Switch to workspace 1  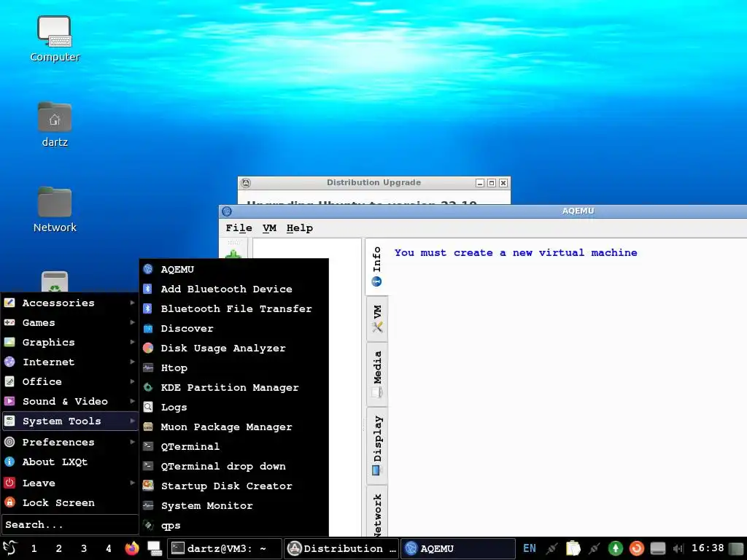coord(34,548)
